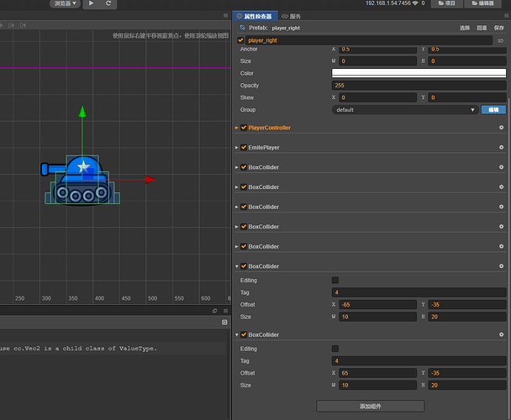Enable Editing checkbox in last BoxCollider
Viewport: 511px width, 420px height.
pos(335,349)
